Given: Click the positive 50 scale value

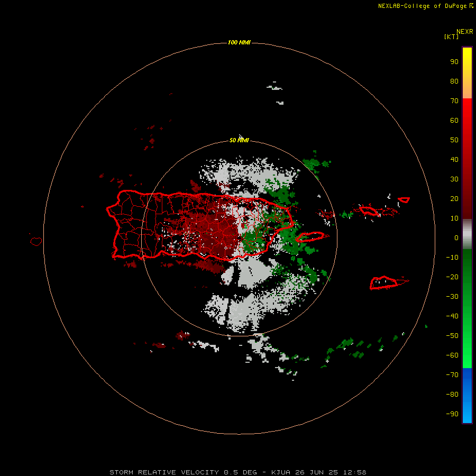Looking at the screenshot, I should (454, 140).
